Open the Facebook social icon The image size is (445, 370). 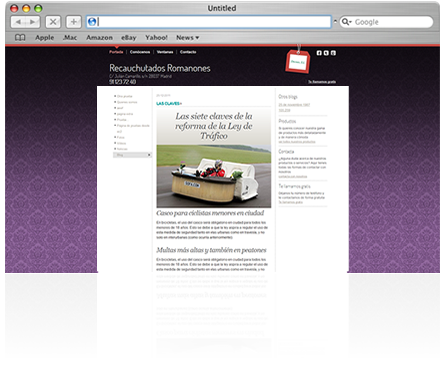tap(319, 53)
